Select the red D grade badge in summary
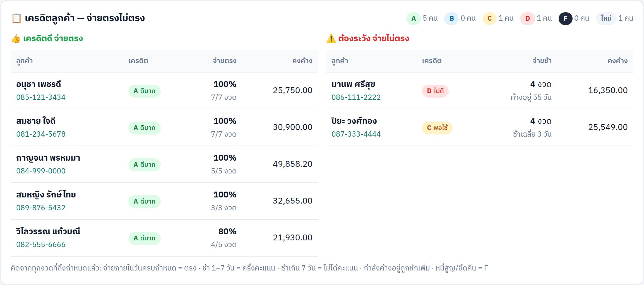The width and height of the screenshot is (644, 285). pyautogui.click(x=527, y=18)
